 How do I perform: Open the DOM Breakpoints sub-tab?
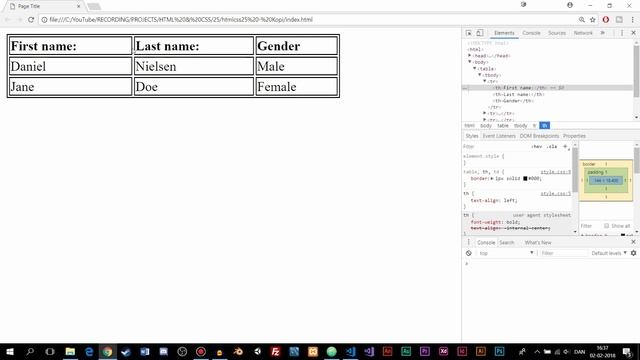click(x=539, y=136)
